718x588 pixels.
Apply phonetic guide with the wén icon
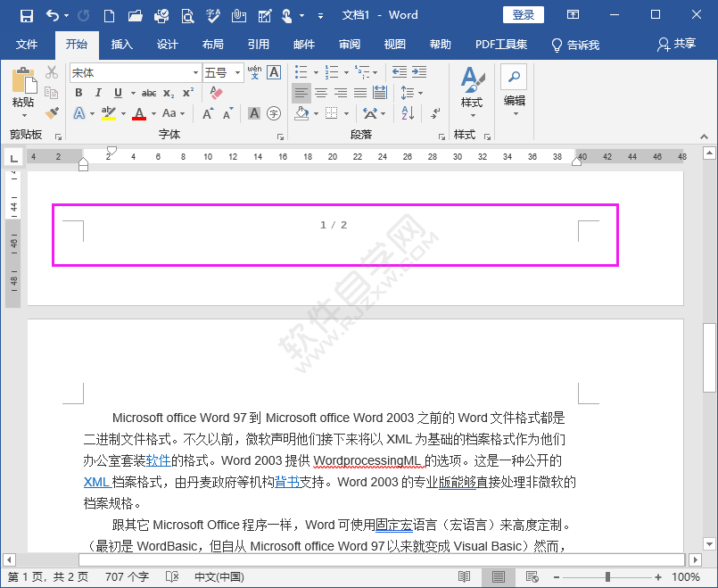[x=254, y=71]
